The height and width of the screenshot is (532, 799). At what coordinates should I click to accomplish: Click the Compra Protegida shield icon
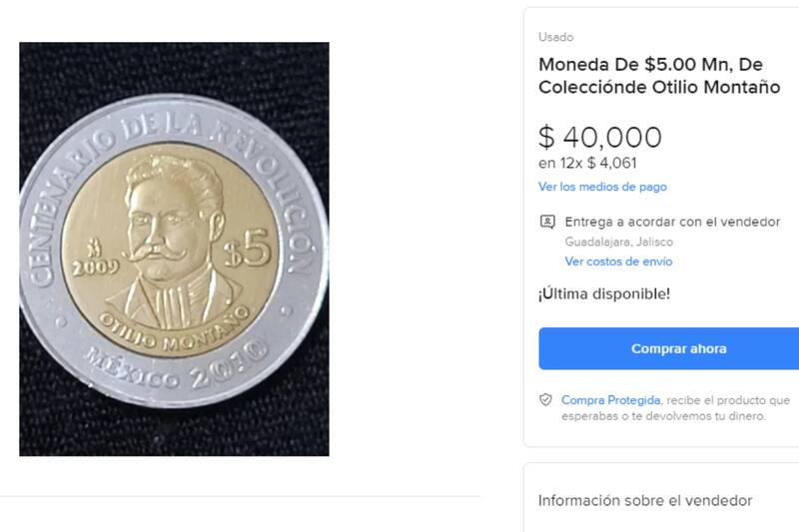click(545, 399)
